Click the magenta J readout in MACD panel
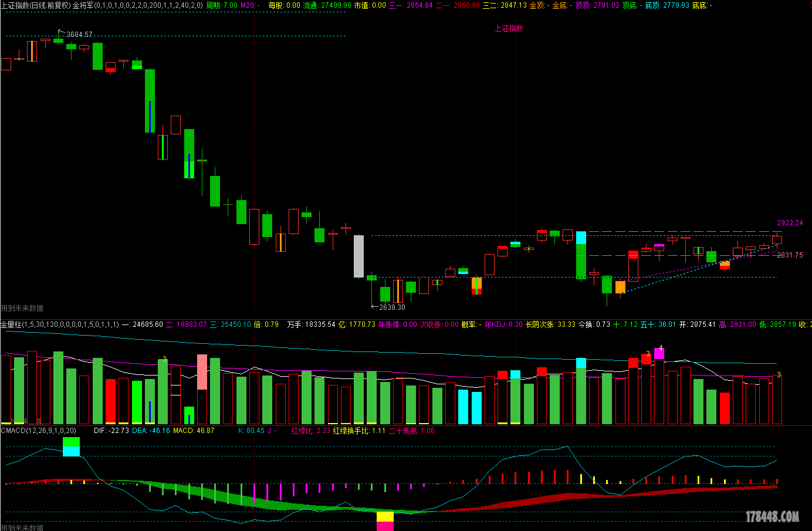812x531 pixels. 272,431
